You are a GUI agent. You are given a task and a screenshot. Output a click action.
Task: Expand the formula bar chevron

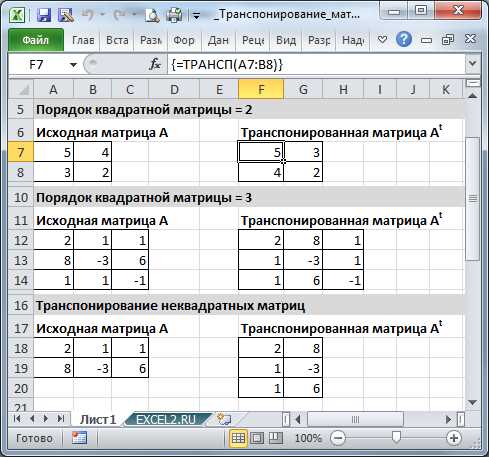(x=473, y=63)
